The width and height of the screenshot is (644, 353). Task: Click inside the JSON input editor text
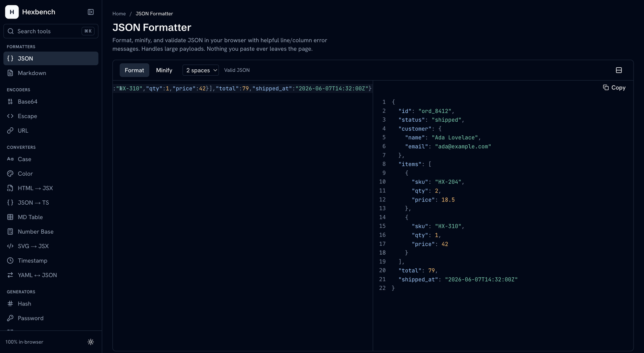click(x=242, y=88)
